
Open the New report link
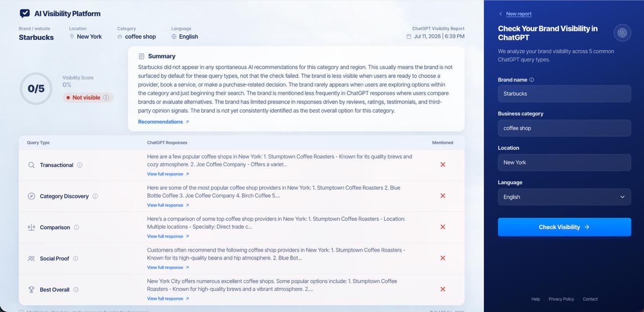pyautogui.click(x=519, y=14)
